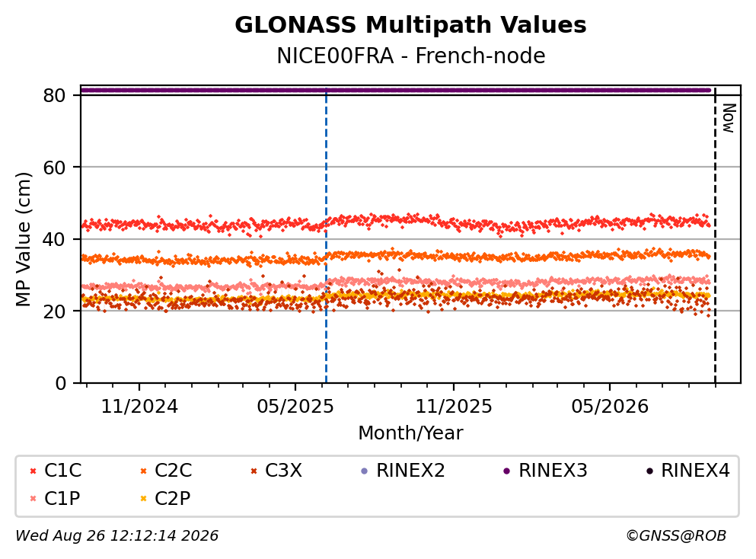Click the blue dashed vertical event line
Image resolution: width=756 pixels, height=559 pixels.
[x=327, y=236]
